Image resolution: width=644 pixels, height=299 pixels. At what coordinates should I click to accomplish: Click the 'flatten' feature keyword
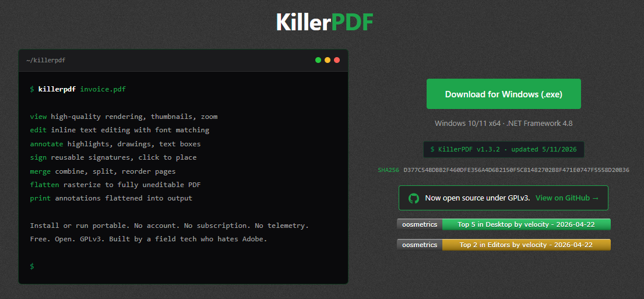pos(44,185)
